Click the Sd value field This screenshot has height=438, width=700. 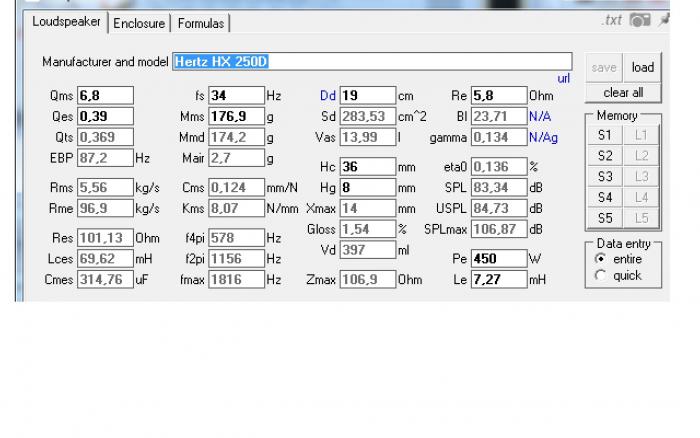coord(368,116)
